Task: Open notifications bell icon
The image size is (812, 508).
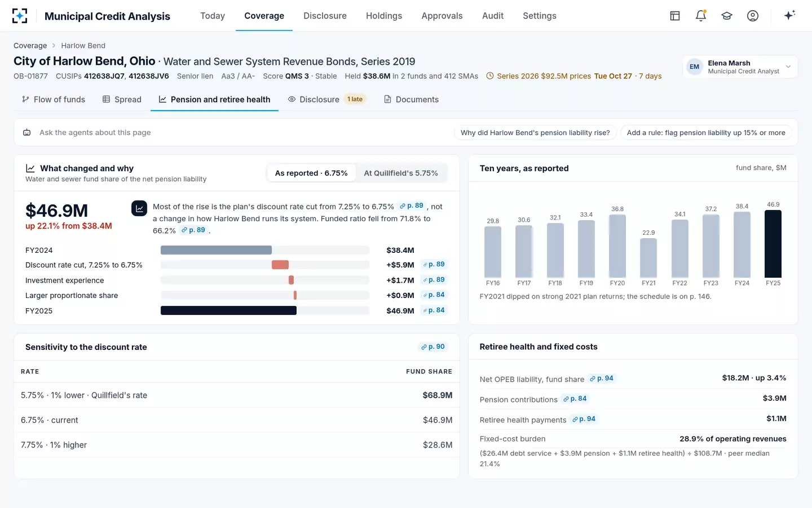Action: (x=701, y=16)
